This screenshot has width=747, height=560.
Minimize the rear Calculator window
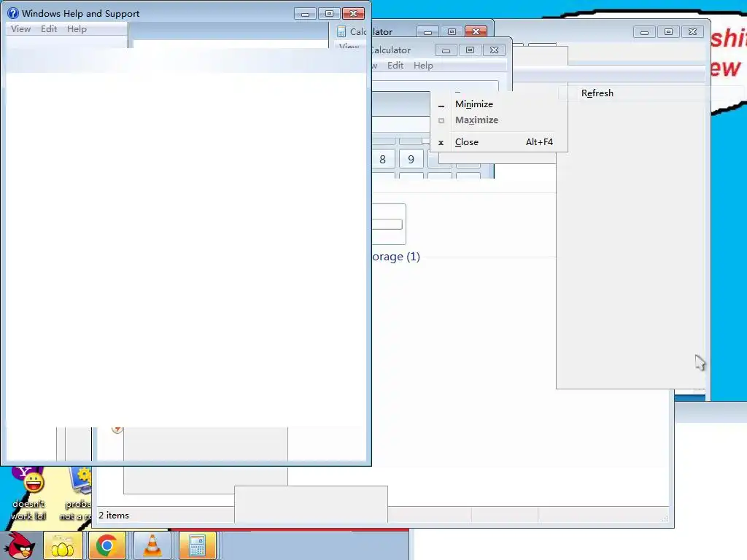click(x=427, y=31)
